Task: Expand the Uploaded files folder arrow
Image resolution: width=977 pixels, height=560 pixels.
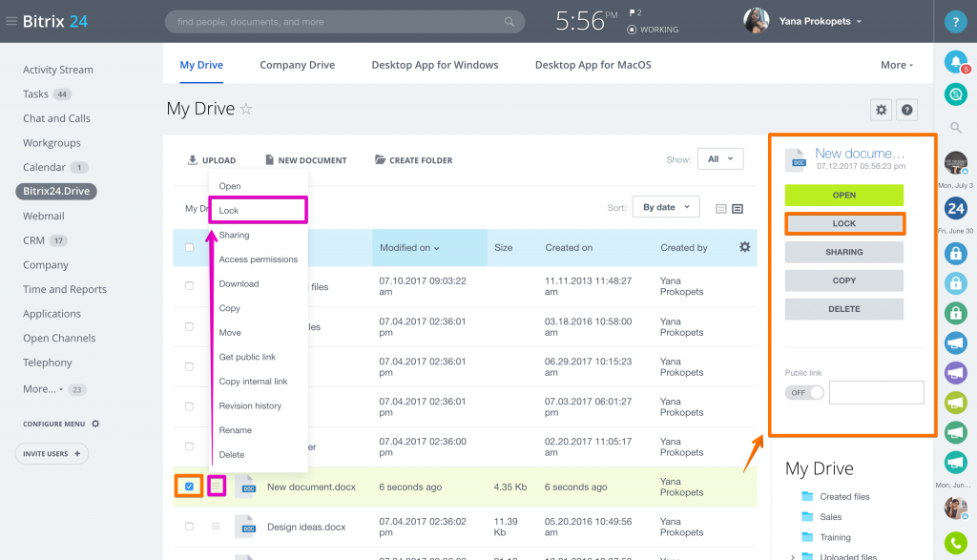Action: [x=793, y=556]
